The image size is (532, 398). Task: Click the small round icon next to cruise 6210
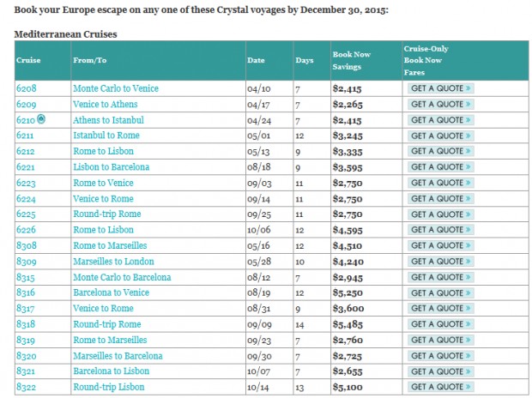(41, 118)
